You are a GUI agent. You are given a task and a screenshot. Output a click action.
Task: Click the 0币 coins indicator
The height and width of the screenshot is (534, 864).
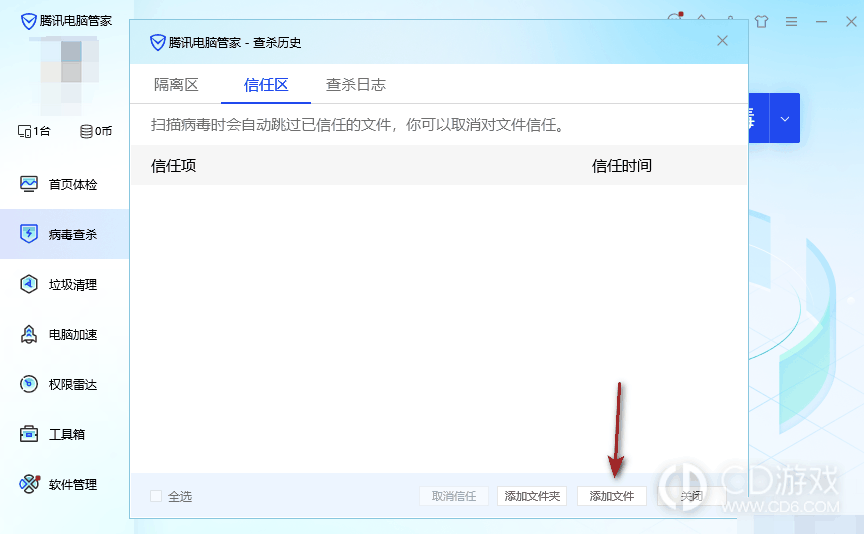[x=96, y=131]
